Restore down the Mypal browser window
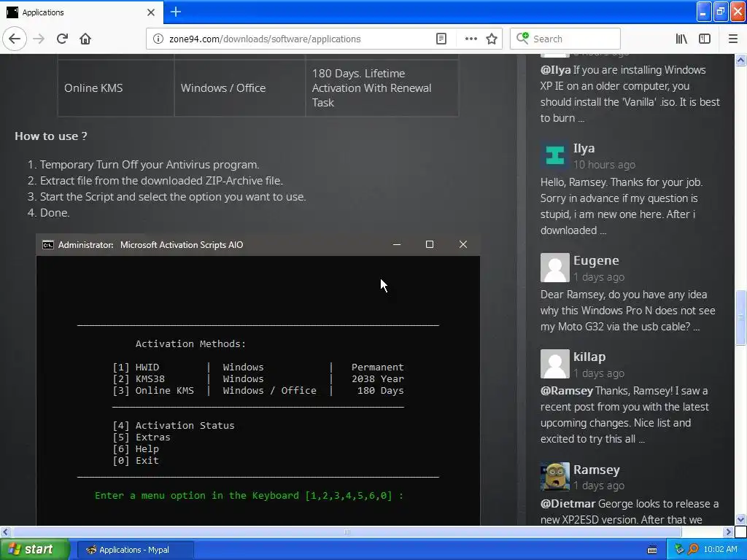 pyautogui.click(x=721, y=12)
